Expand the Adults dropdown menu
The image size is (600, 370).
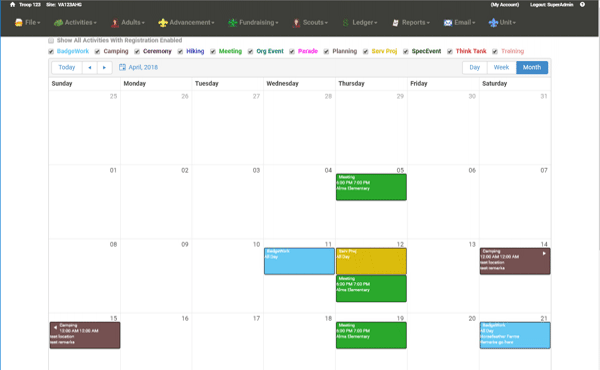coord(128,23)
